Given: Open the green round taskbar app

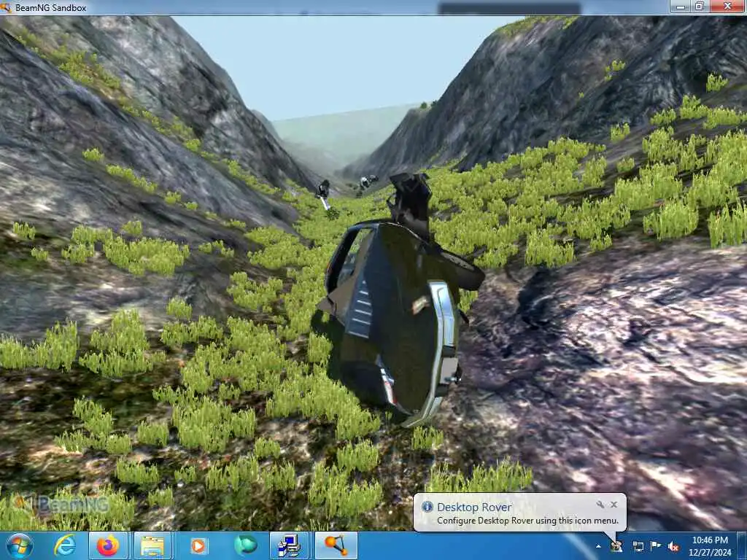Looking at the screenshot, I should [x=245, y=545].
